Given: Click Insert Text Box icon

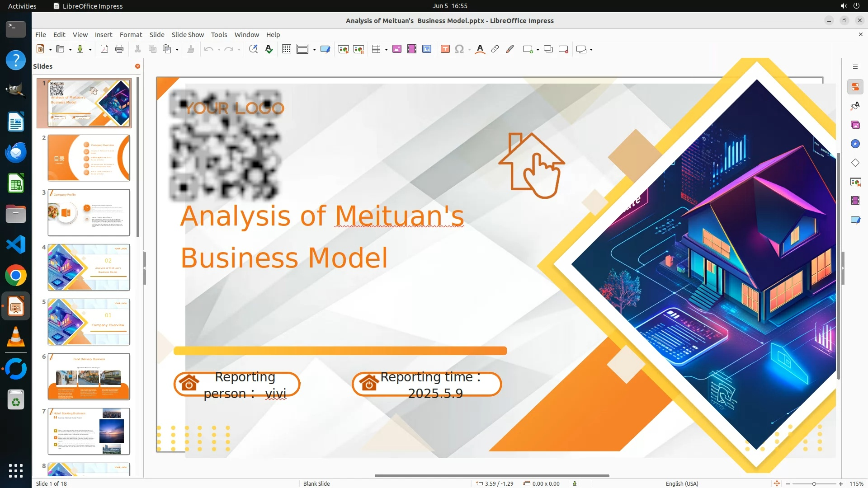Looking at the screenshot, I should [445, 49].
